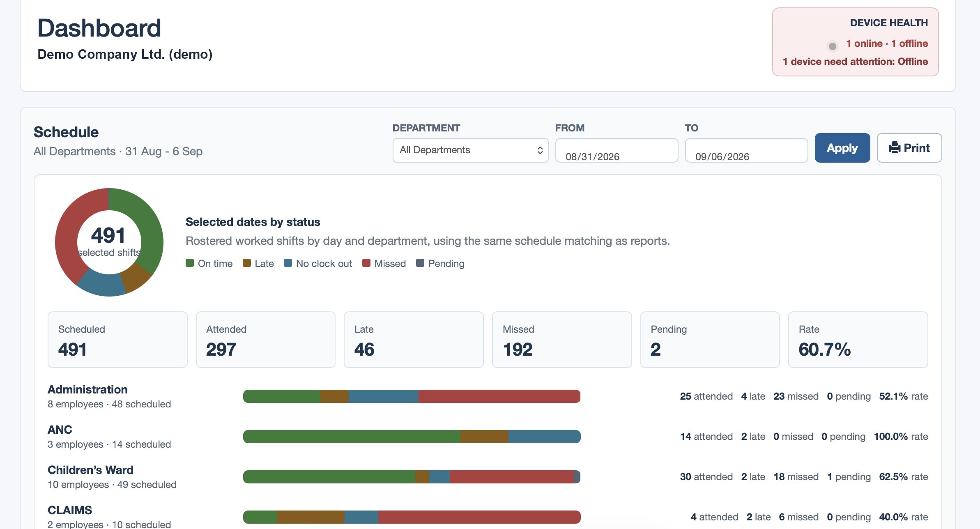Viewport: 980px width, 529px height.
Task: Focus the From date field
Action: tap(616, 150)
